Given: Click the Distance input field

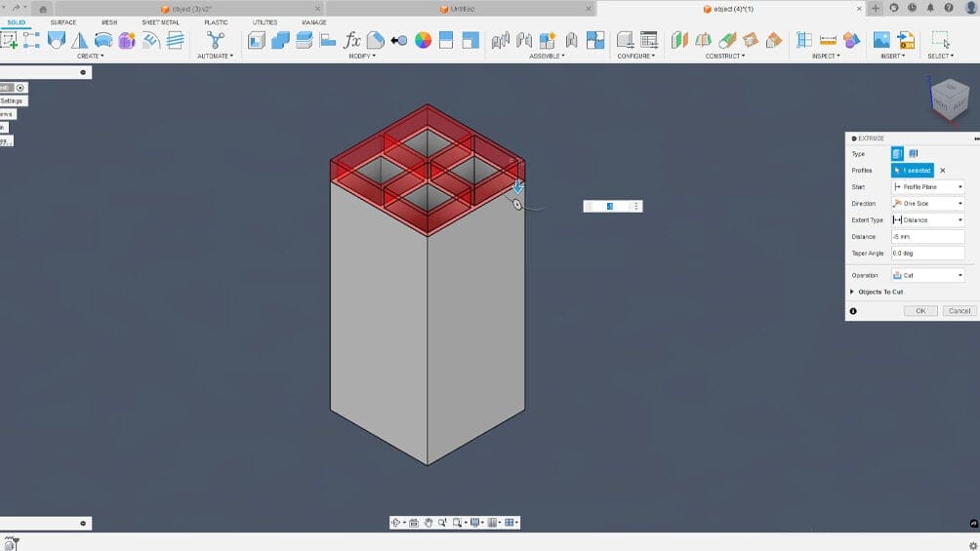Looking at the screenshot, I should (x=927, y=237).
